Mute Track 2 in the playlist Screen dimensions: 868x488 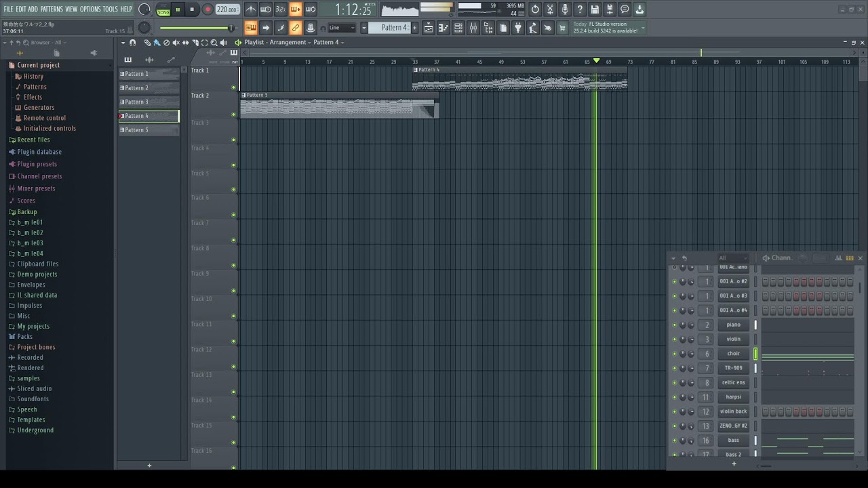[234, 115]
